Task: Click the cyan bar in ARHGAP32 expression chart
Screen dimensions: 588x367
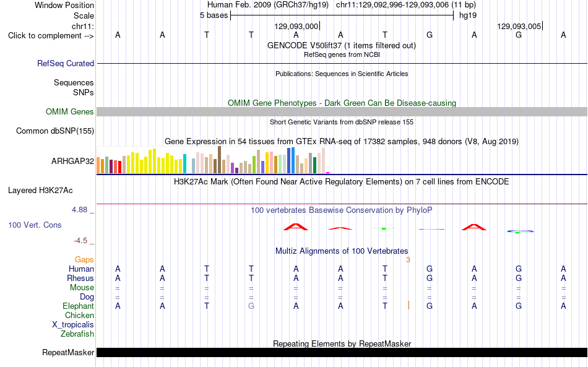Action: [184, 164]
